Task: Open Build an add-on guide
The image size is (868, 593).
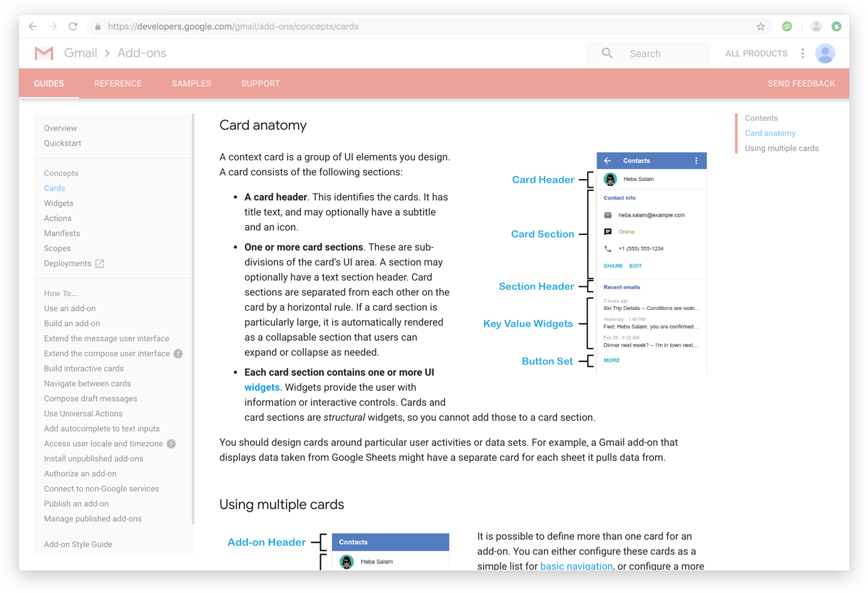Action: pyautogui.click(x=72, y=324)
